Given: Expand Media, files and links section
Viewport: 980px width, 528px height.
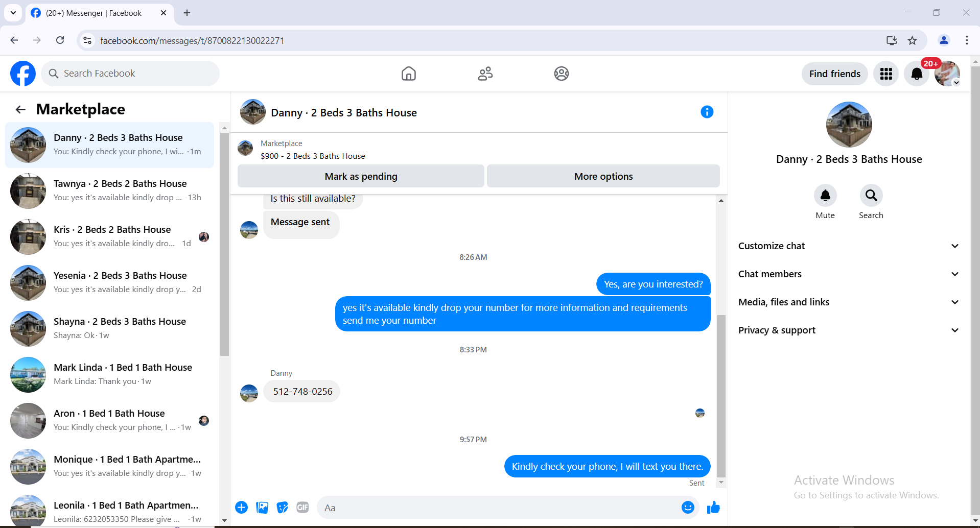Looking at the screenshot, I should pos(849,302).
